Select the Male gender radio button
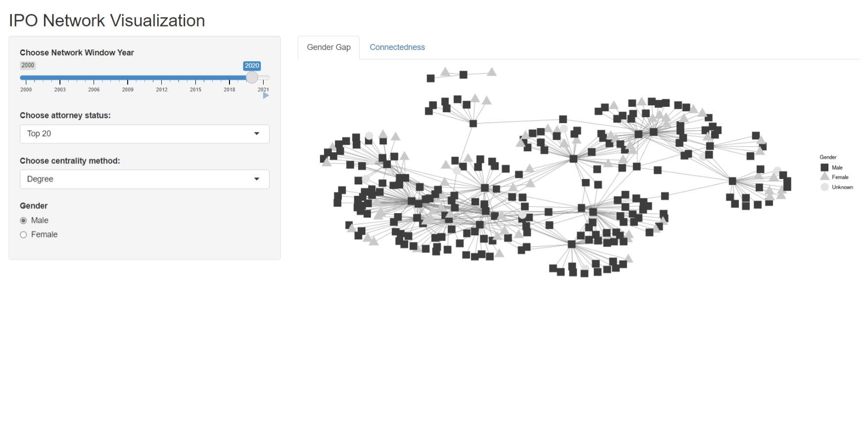This screenshot has height=421, width=868. point(23,220)
